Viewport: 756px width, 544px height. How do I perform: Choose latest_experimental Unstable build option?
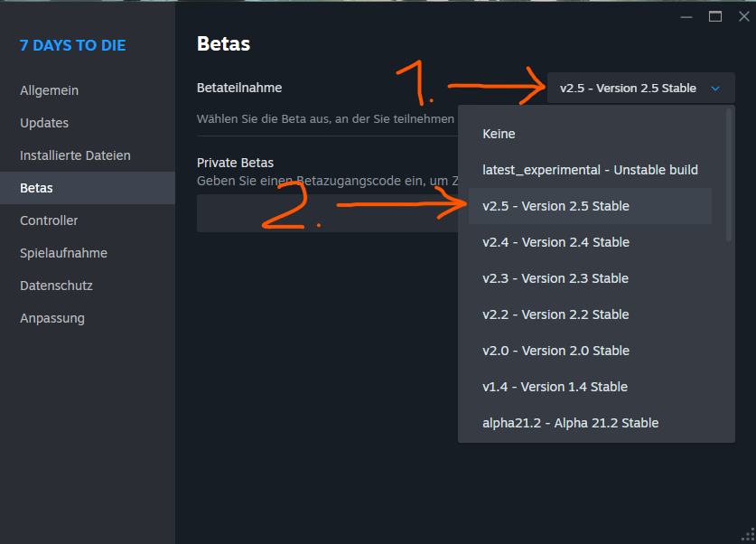pyautogui.click(x=590, y=170)
